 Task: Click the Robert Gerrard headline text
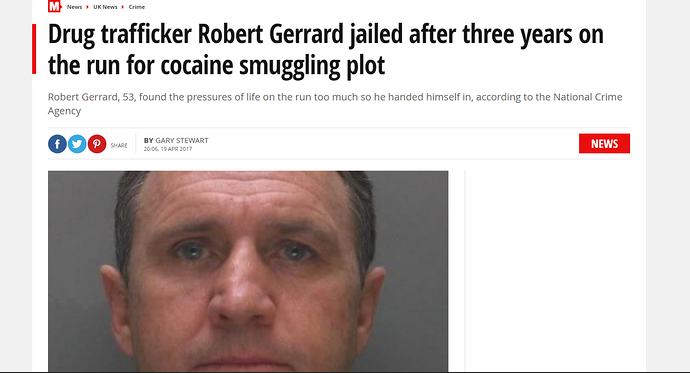coord(326,49)
